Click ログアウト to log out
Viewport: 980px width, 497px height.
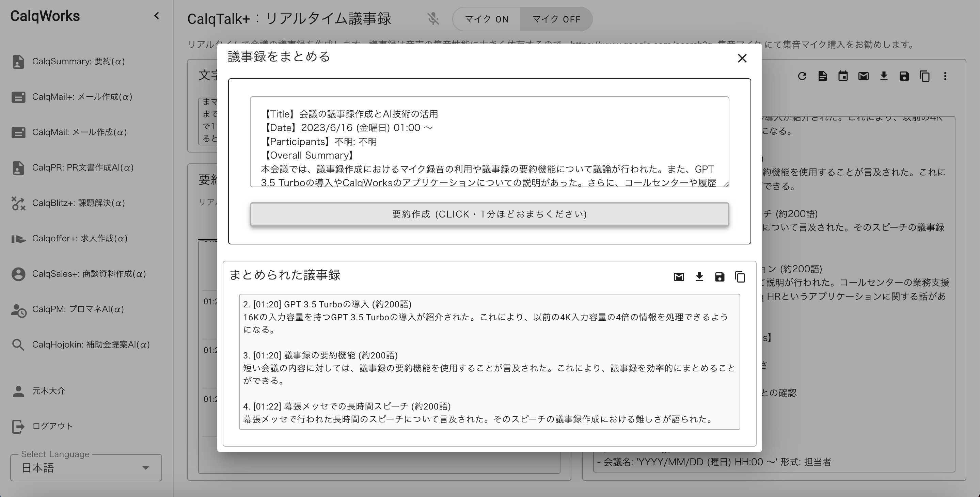coord(52,426)
